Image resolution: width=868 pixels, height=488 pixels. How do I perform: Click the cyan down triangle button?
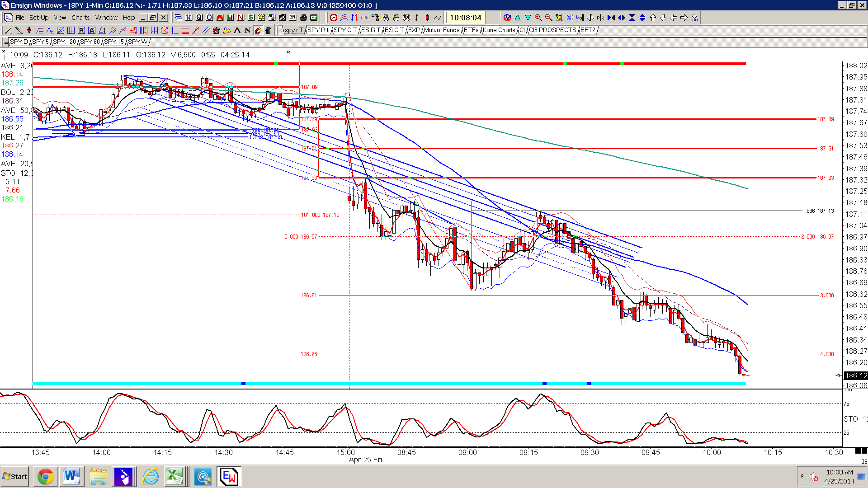click(528, 18)
